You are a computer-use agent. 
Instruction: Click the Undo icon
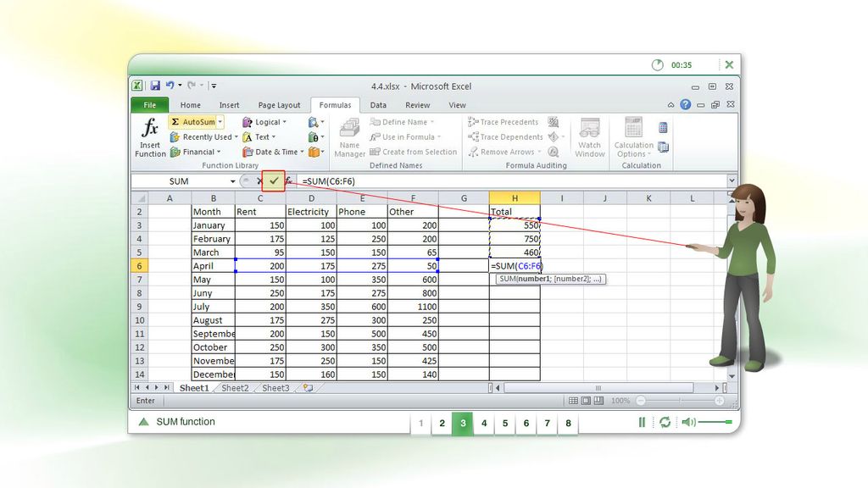pos(170,86)
